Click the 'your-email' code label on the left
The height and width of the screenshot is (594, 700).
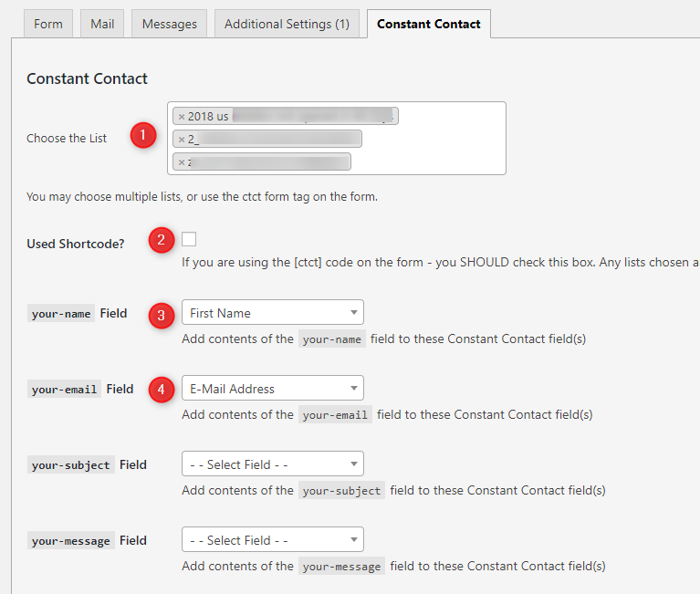click(x=64, y=390)
